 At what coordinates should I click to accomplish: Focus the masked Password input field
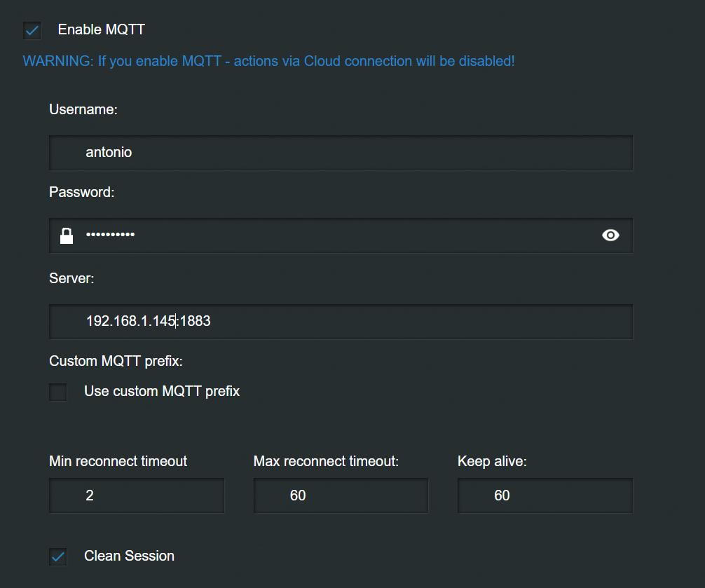point(336,235)
